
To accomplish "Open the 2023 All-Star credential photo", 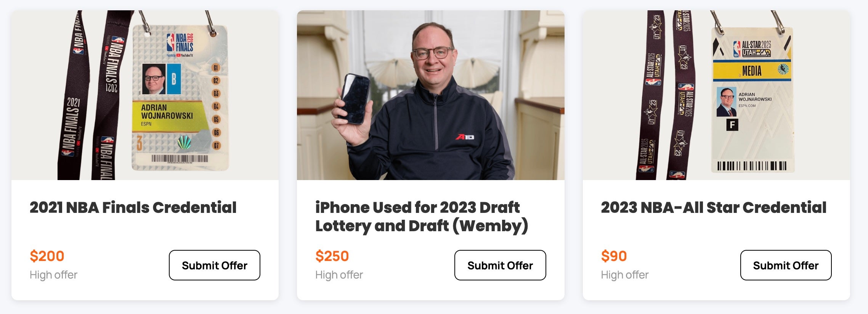I will pyautogui.click(x=716, y=95).
